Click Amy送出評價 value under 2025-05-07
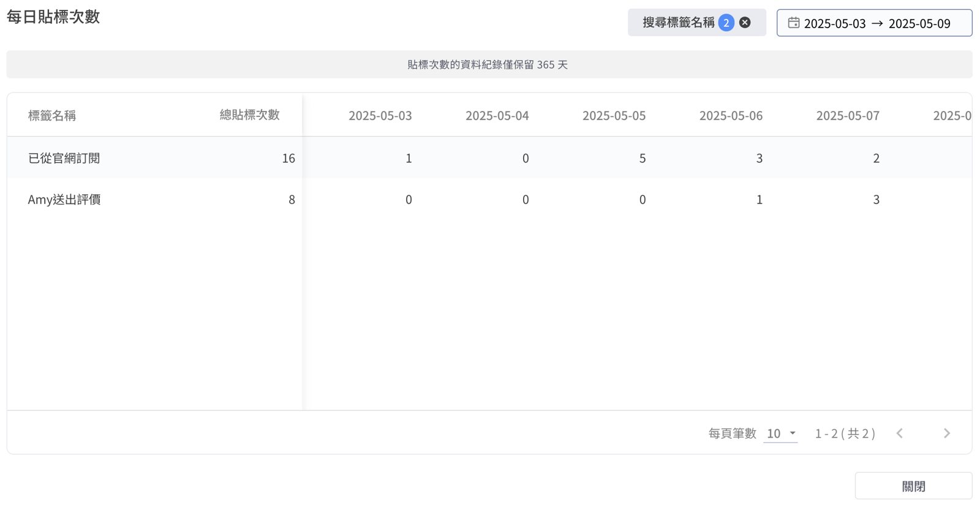This screenshot has height=505, width=980. [x=876, y=199]
